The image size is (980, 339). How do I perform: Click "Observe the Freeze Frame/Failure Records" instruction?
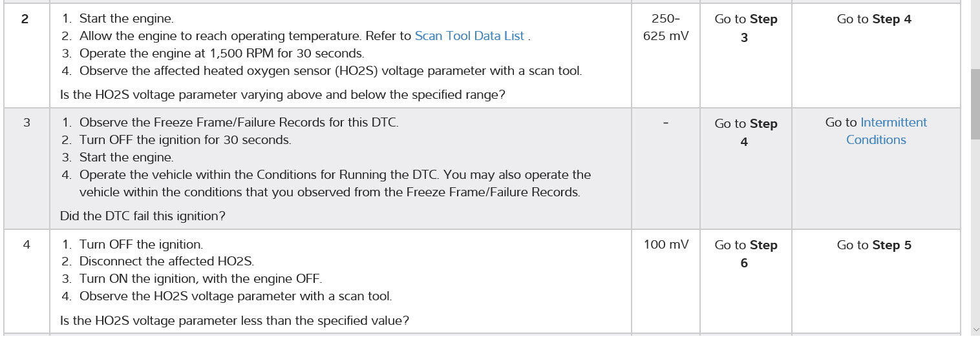[239, 123]
